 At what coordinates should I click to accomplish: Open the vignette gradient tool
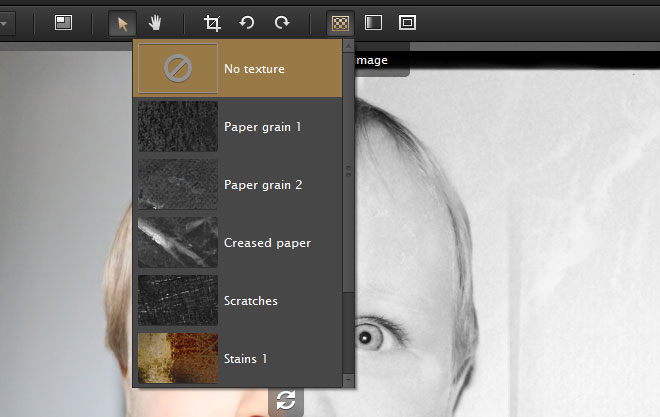tap(373, 23)
